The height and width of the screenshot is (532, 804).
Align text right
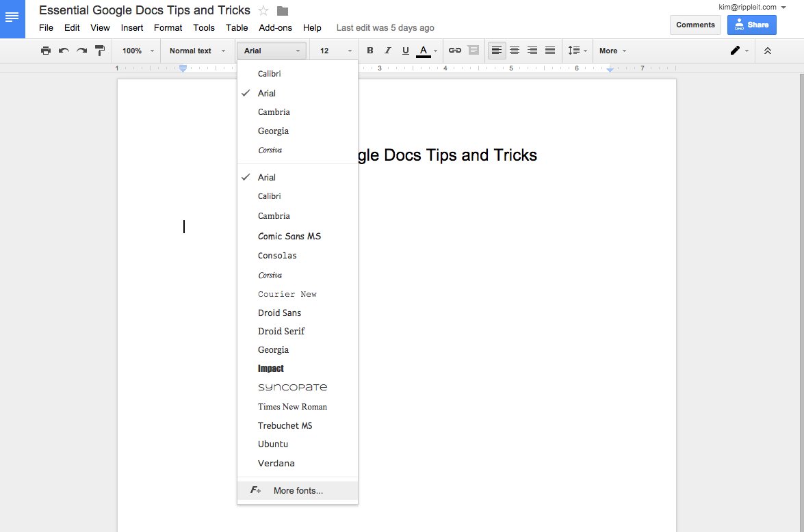pos(532,51)
